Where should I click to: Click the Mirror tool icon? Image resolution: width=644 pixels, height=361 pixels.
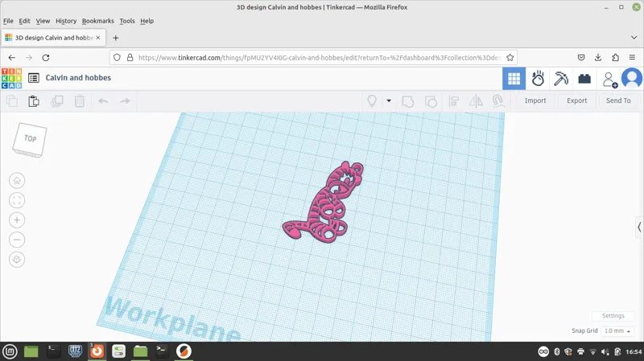[476, 101]
